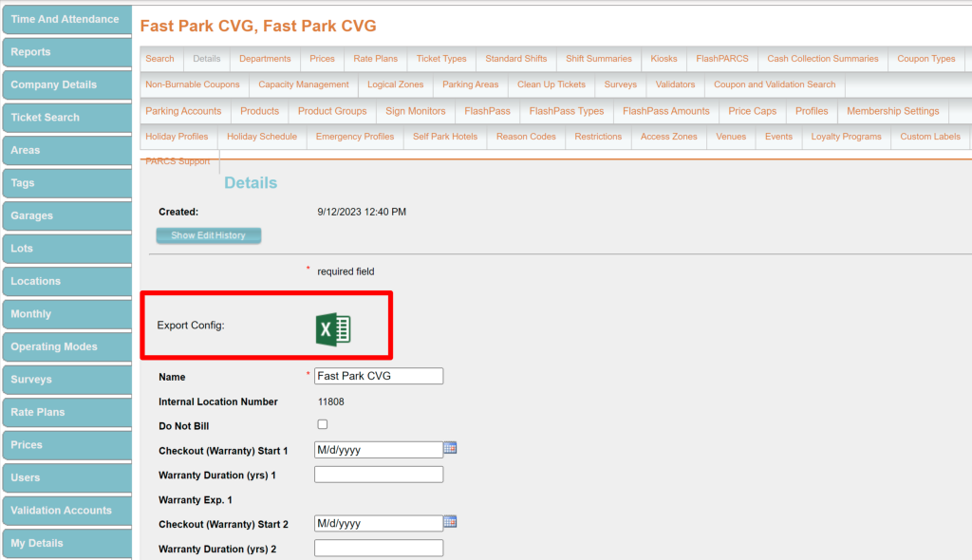Open Custom Labels tab
This screenshot has width=972, height=560.
930,137
